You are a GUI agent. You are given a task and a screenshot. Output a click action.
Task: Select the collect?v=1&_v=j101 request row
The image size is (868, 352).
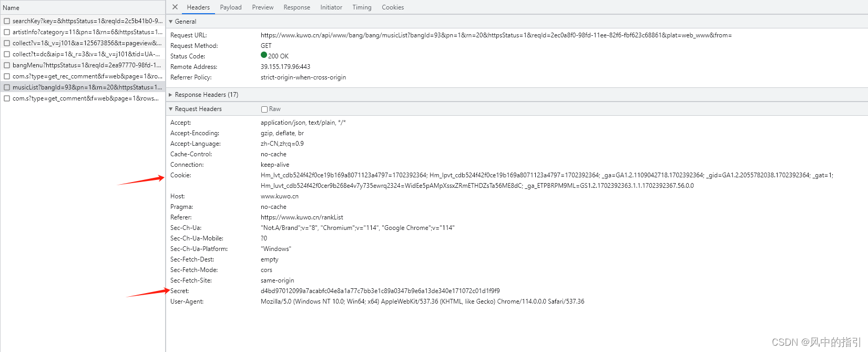click(83, 43)
